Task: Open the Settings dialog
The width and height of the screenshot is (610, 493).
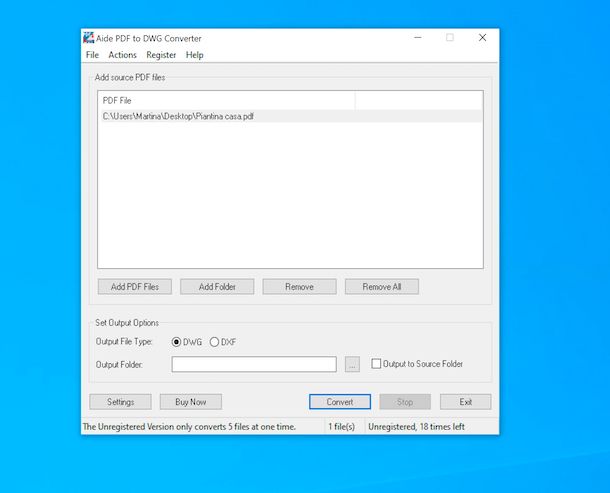Action: tap(121, 402)
